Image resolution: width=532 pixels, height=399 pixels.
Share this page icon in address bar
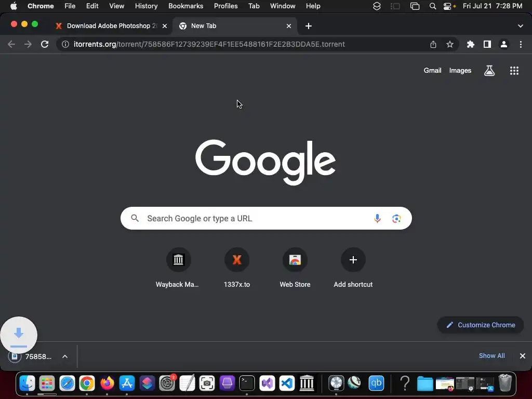[x=433, y=44]
